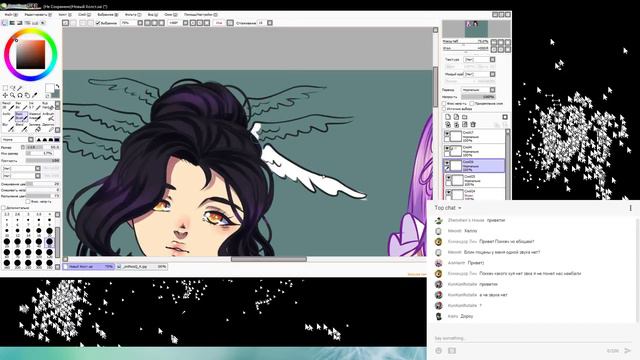Send chat message with arrow icon
Screen dimensions: 640x360
click(628, 351)
